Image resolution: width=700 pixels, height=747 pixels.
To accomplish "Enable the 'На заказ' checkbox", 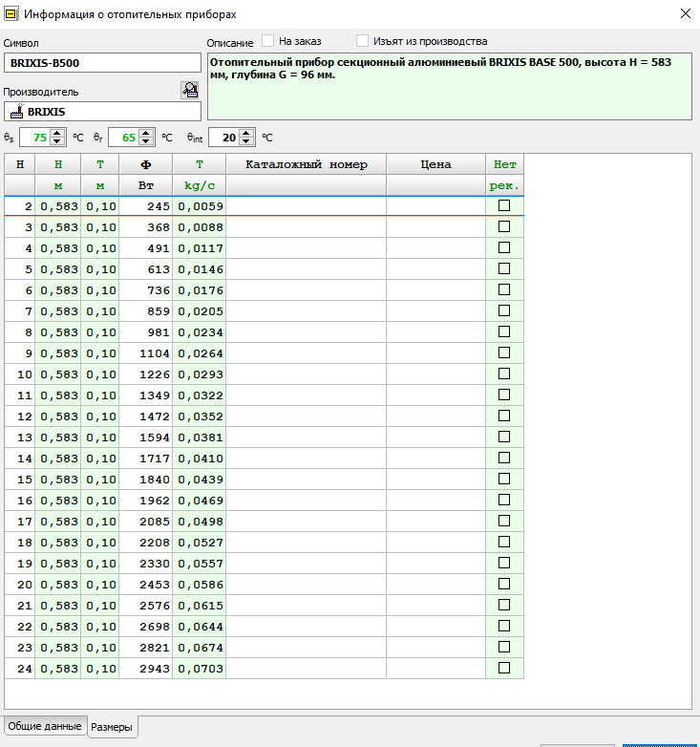I will pos(268,41).
